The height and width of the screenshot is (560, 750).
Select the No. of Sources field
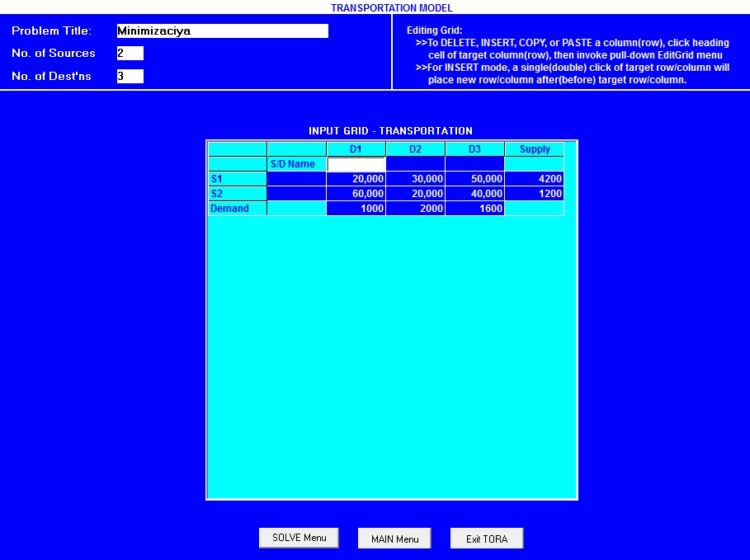tap(130, 53)
